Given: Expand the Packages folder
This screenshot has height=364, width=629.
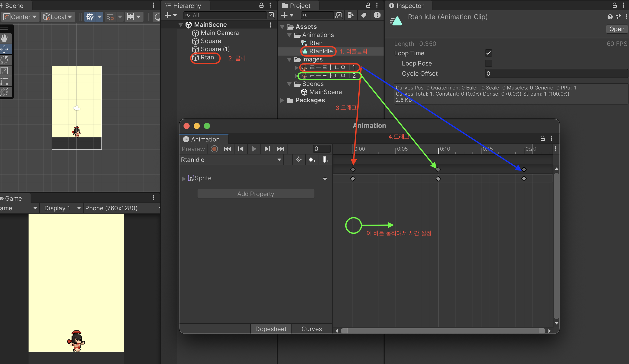Looking at the screenshot, I should click(282, 100).
